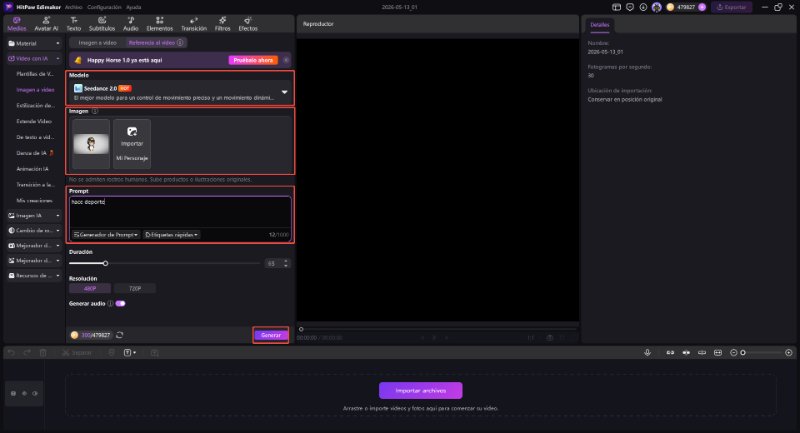The width and height of the screenshot is (800, 433).
Task: Zoom out the timeline with minus icon
Action: click(734, 352)
